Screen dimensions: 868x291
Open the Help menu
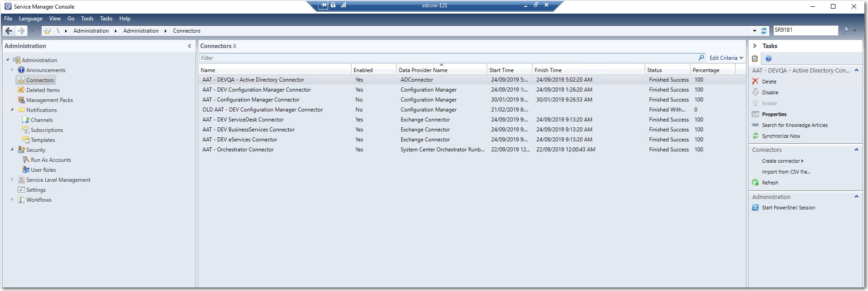(125, 19)
